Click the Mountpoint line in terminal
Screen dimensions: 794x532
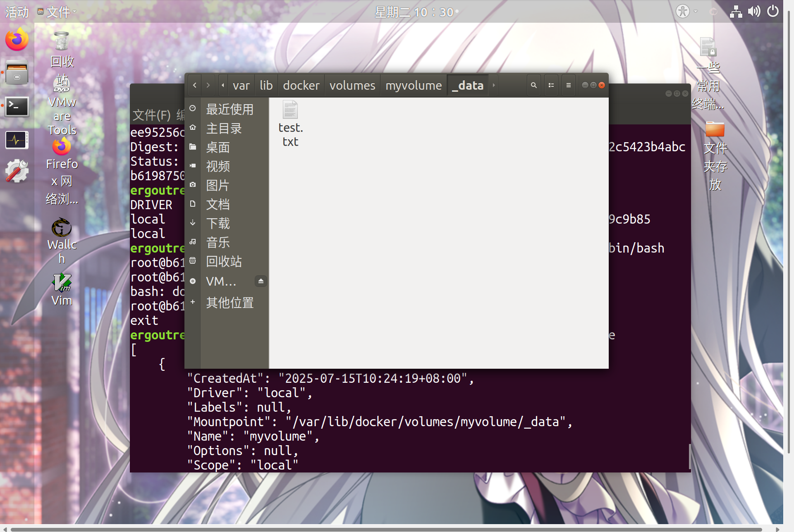[380, 422]
